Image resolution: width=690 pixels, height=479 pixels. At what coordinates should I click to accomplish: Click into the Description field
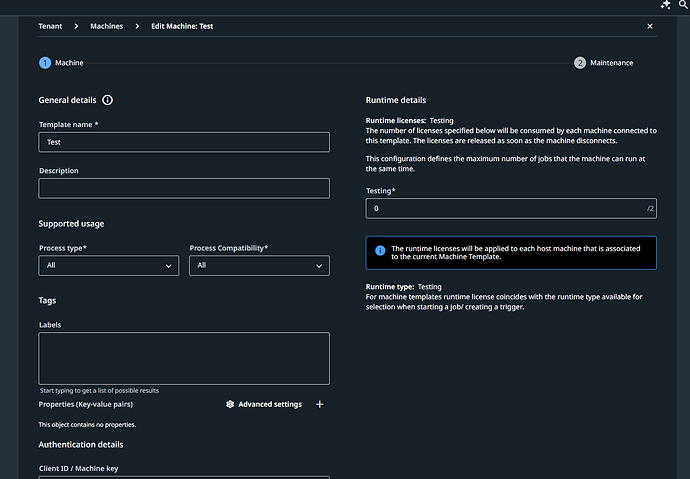click(184, 188)
